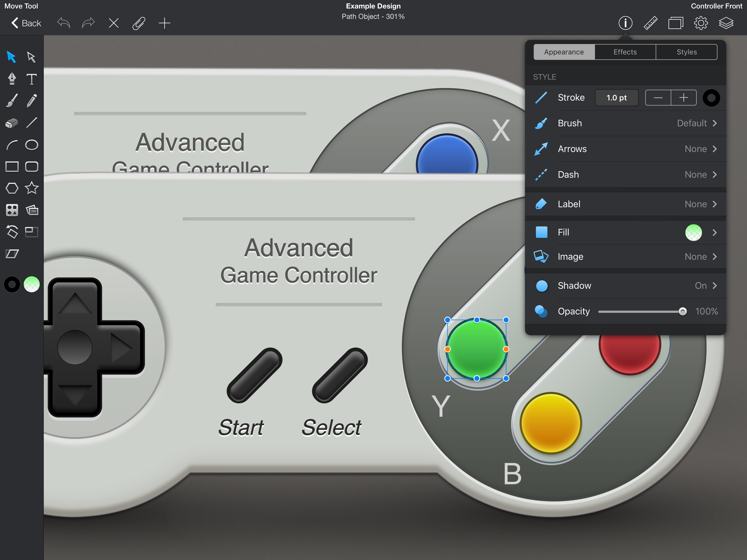Viewport: 747px width, 560px height.
Task: Select the Brush tool
Action: [x=11, y=100]
